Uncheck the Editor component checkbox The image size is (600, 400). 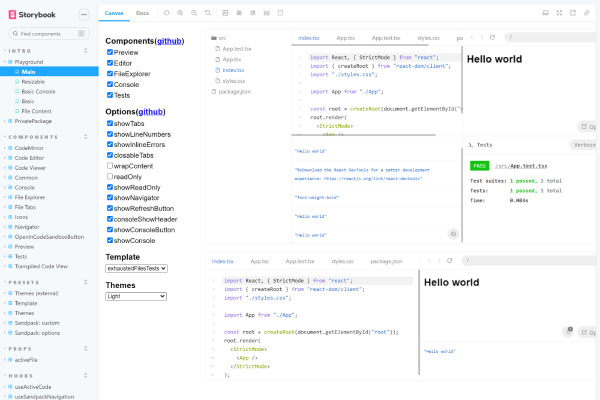coord(110,63)
